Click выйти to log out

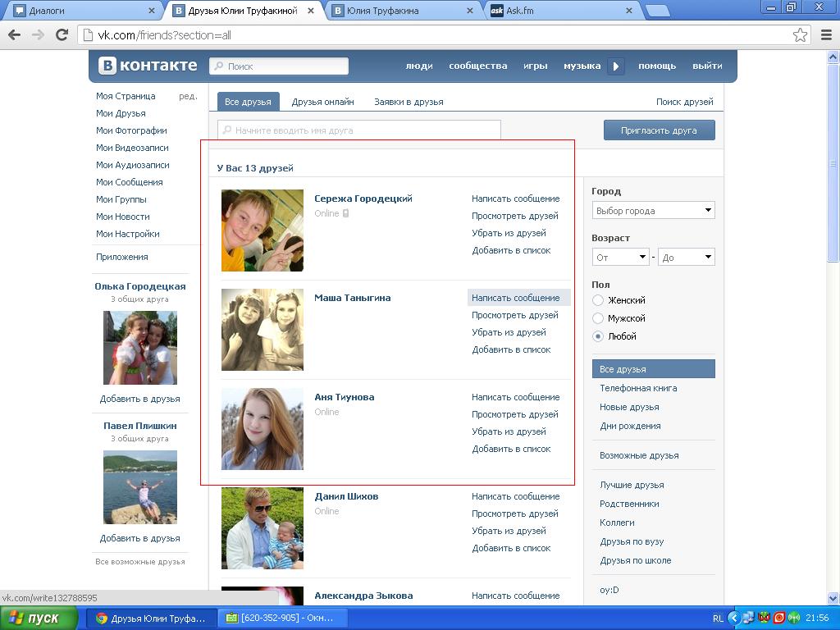pyautogui.click(x=707, y=66)
